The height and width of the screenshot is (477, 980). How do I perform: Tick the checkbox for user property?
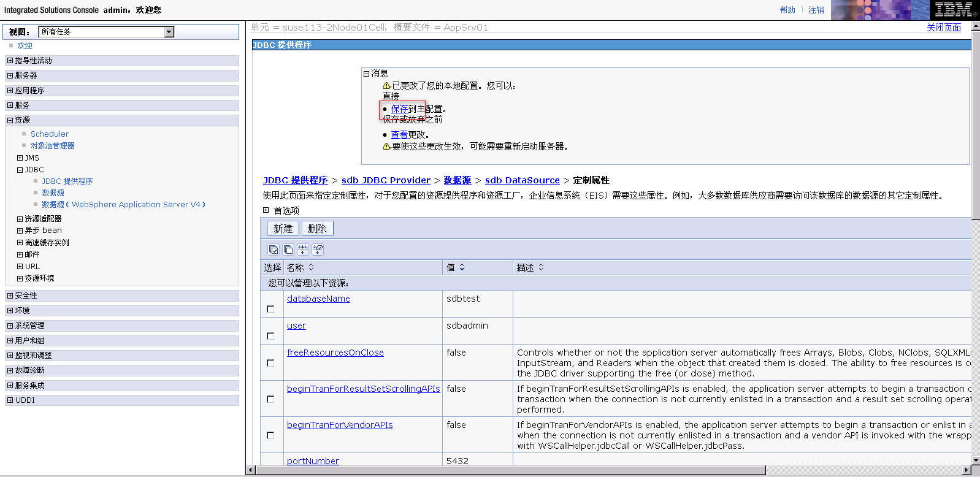(x=270, y=336)
